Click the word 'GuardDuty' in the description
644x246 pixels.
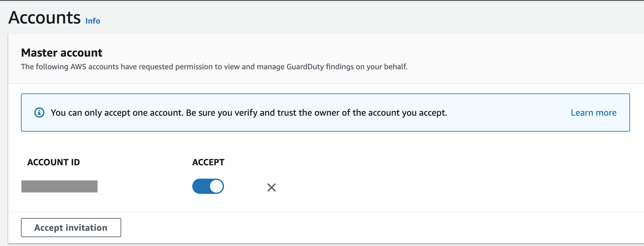(305, 67)
